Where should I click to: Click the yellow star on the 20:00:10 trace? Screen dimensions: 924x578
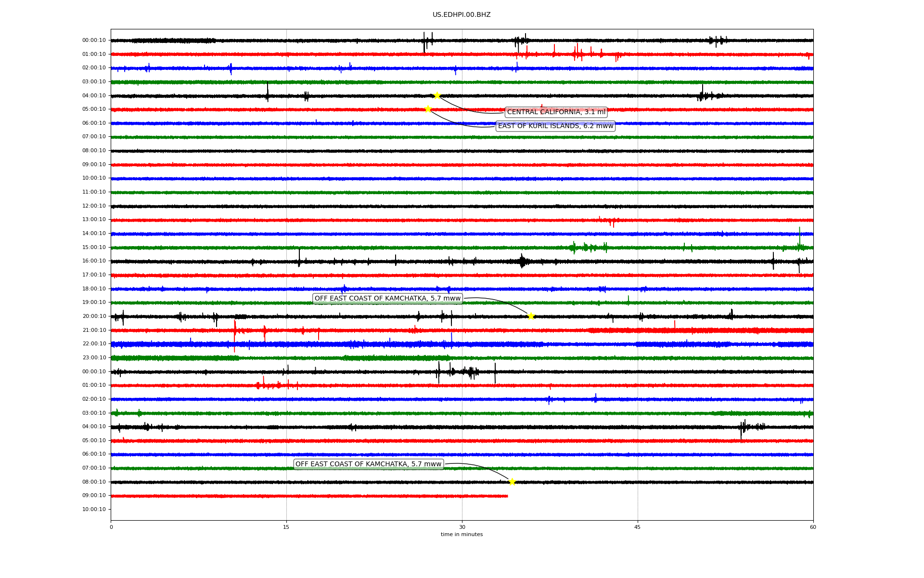pos(530,316)
